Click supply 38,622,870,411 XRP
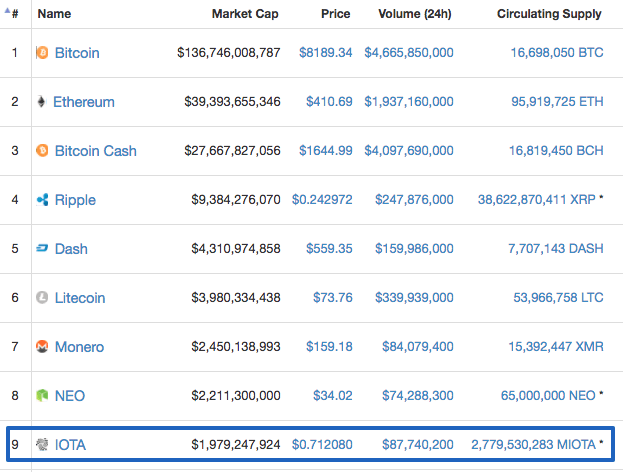 (x=537, y=199)
